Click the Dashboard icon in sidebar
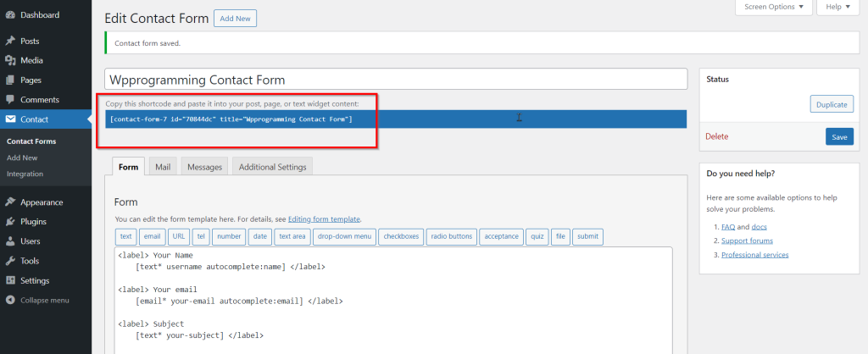 coord(10,14)
